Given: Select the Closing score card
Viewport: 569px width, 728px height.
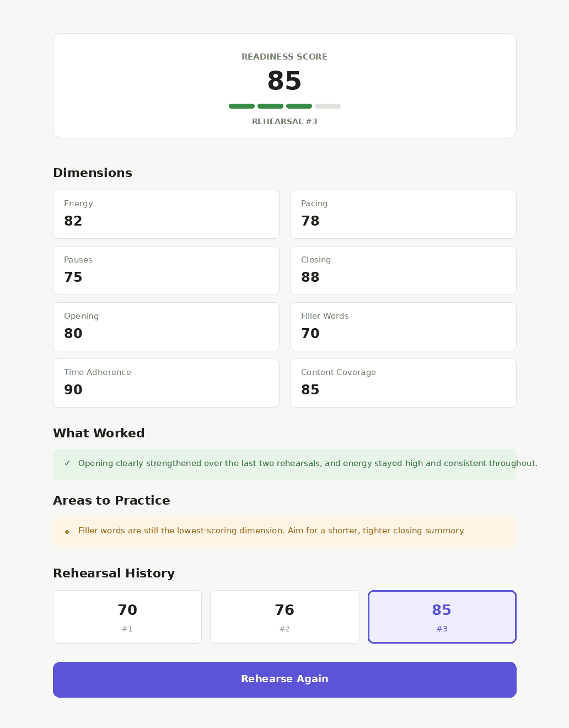Looking at the screenshot, I should tap(403, 270).
